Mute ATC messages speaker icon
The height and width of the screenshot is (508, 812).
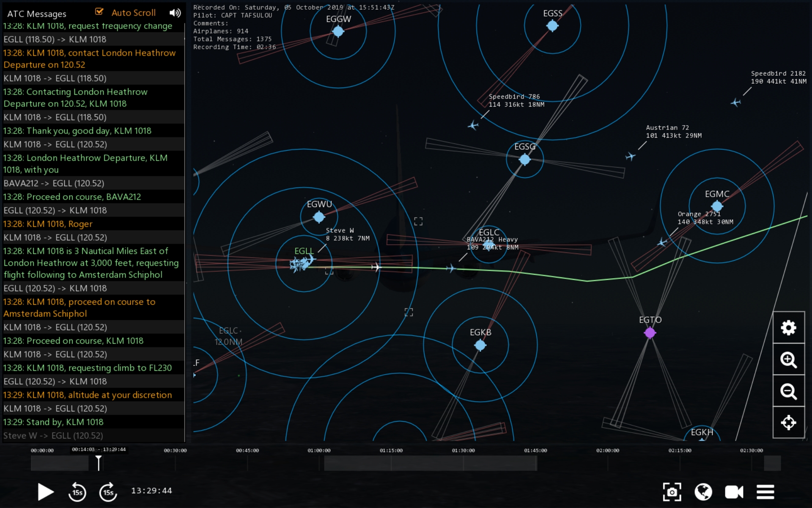(175, 13)
